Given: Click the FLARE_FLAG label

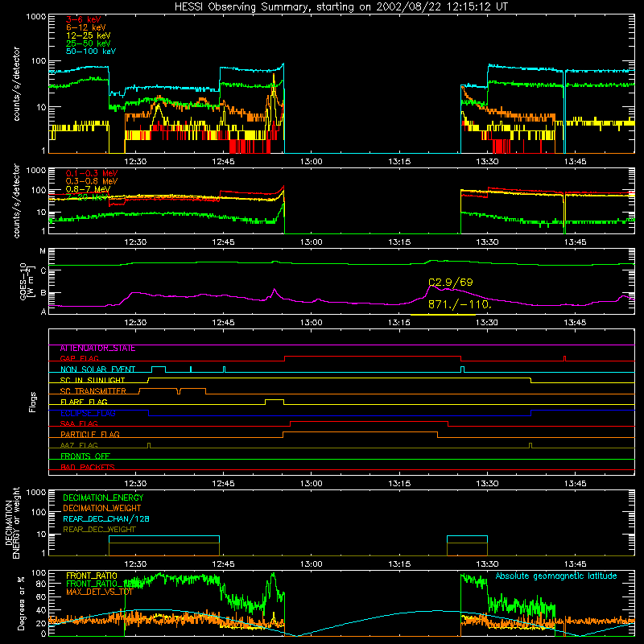Looking at the screenshot, I should click(84, 402).
